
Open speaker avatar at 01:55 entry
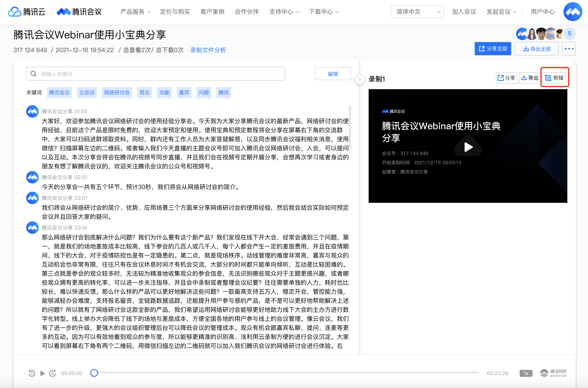(32, 111)
